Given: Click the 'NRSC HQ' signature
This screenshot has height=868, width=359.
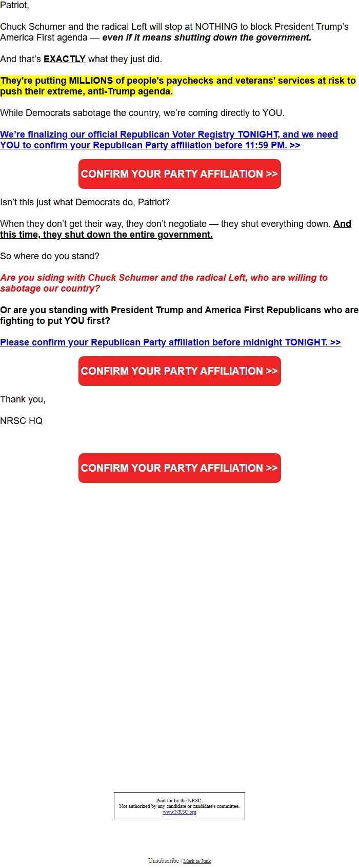Looking at the screenshot, I should (x=22, y=421).
